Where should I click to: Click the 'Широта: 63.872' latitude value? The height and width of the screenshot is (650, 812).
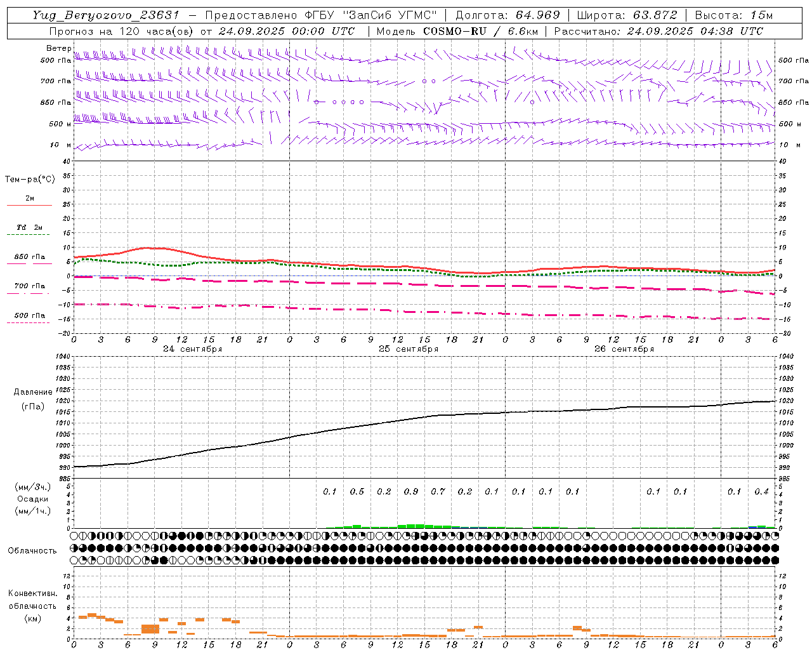[627, 15]
